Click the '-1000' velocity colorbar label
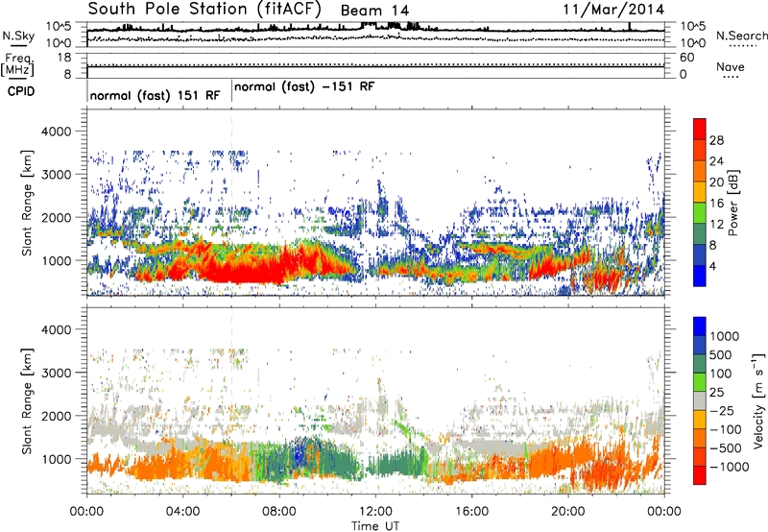Image resolution: width=768 pixels, height=532 pixels. point(729,467)
